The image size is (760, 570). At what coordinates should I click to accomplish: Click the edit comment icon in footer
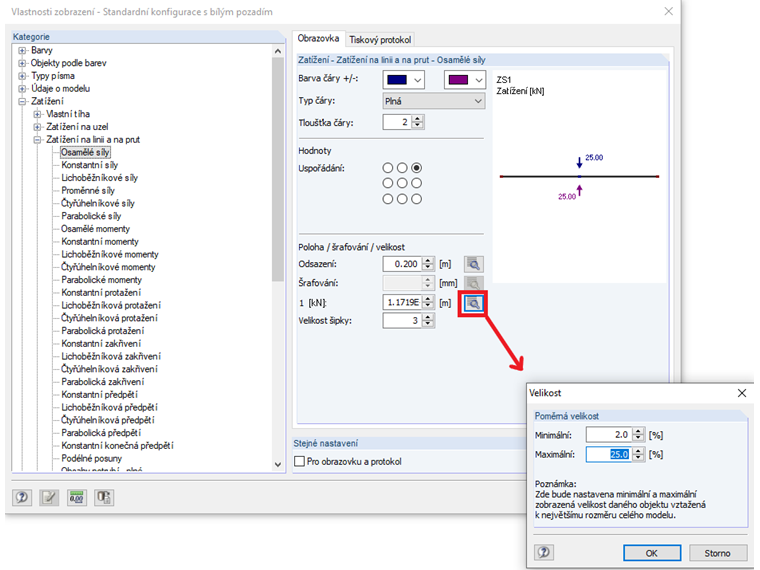pyautogui.click(x=49, y=497)
